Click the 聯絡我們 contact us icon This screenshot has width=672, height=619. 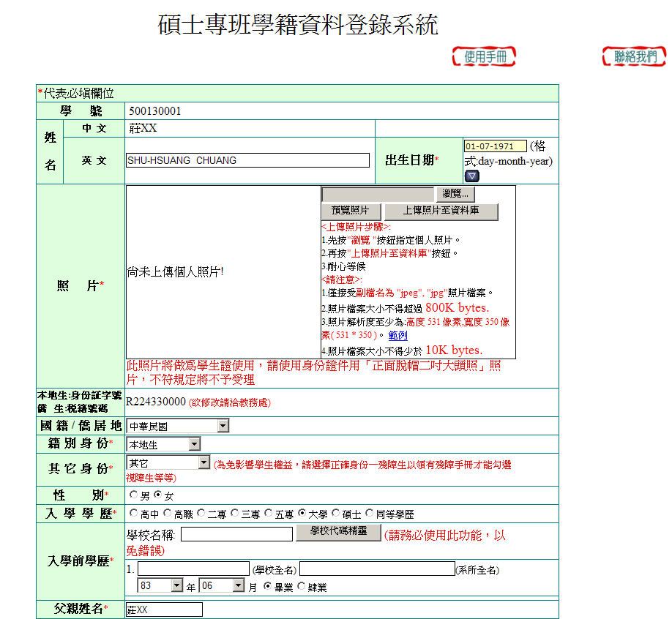pyautogui.click(x=634, y=56)
